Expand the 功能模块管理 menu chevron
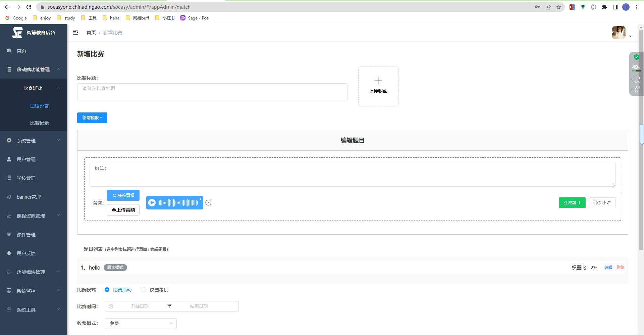 click(x=58, y=272)
